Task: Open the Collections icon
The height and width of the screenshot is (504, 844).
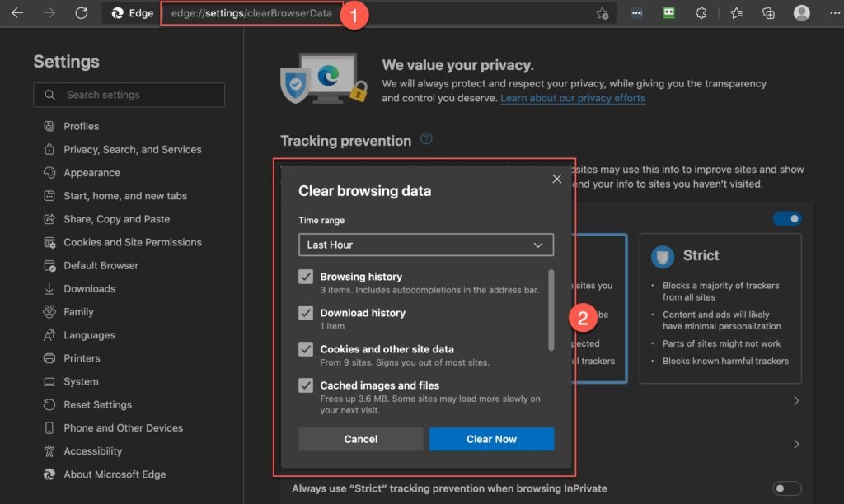Action: tap(769, 13)
